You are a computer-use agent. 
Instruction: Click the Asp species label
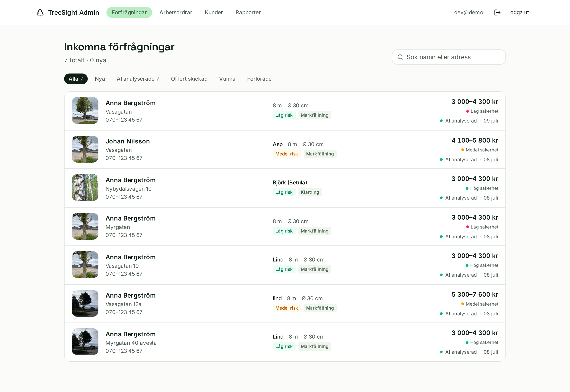point(277,144)
